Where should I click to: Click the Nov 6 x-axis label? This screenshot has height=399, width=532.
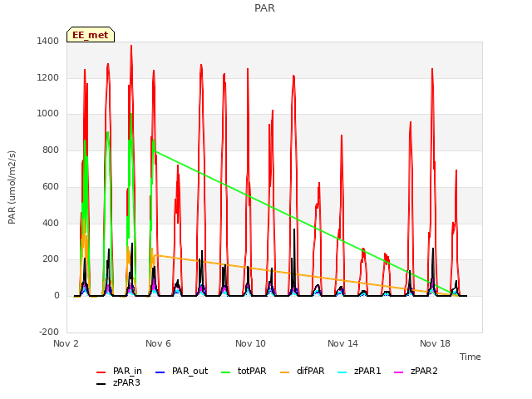pos(158,343)
